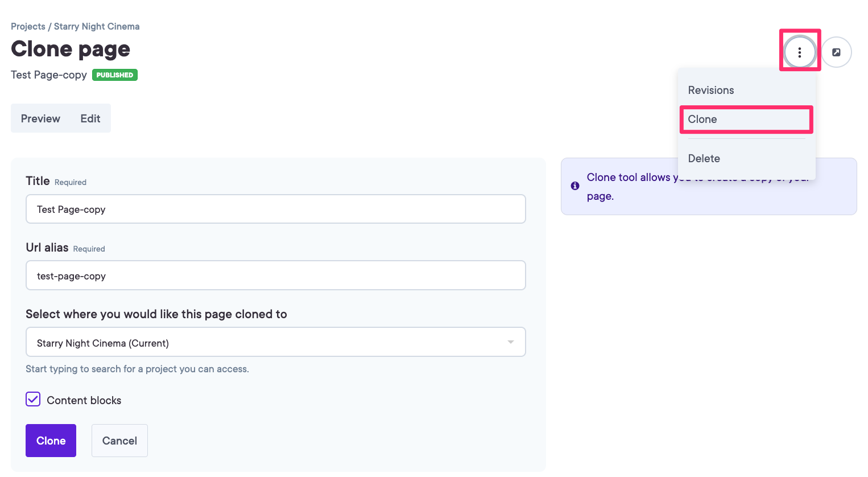
Task: Open the Projects breadcrumb link
Action: tap(27, 26)
